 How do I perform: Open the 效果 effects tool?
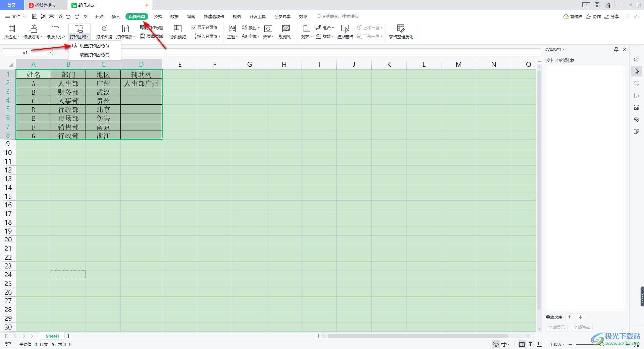(268, 32)
